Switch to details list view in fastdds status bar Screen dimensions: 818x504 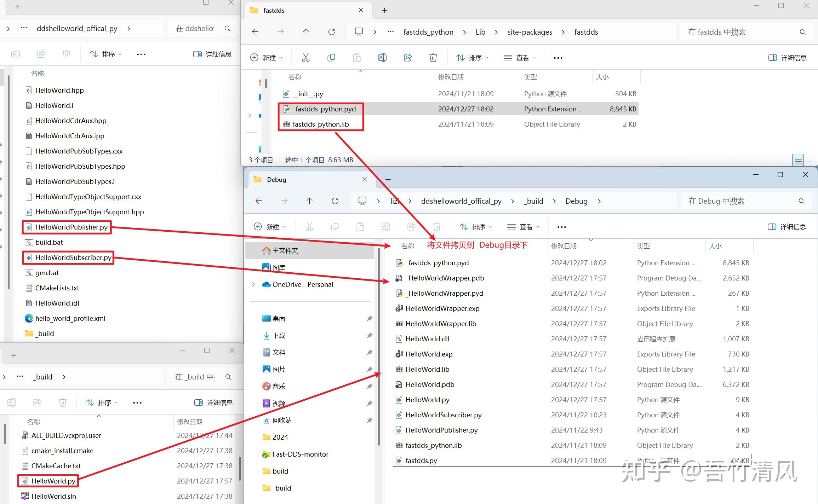click(x=798, y=160)
